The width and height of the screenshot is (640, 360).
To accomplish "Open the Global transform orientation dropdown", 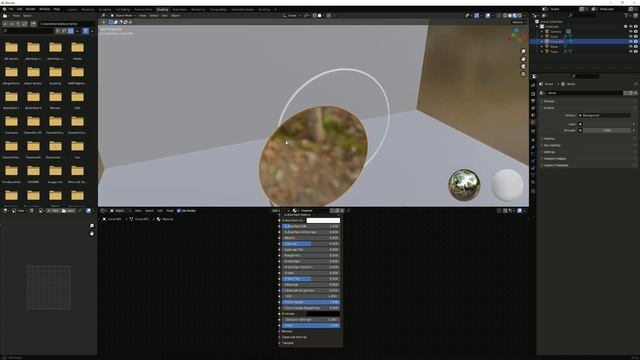I will 291,16.
